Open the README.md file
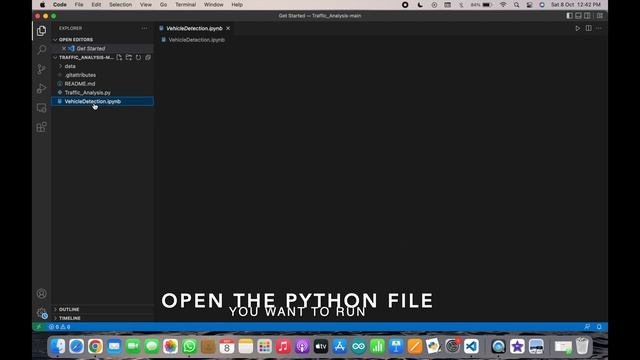The width and height of the screenshot is (640, 360). click(80, 84)
